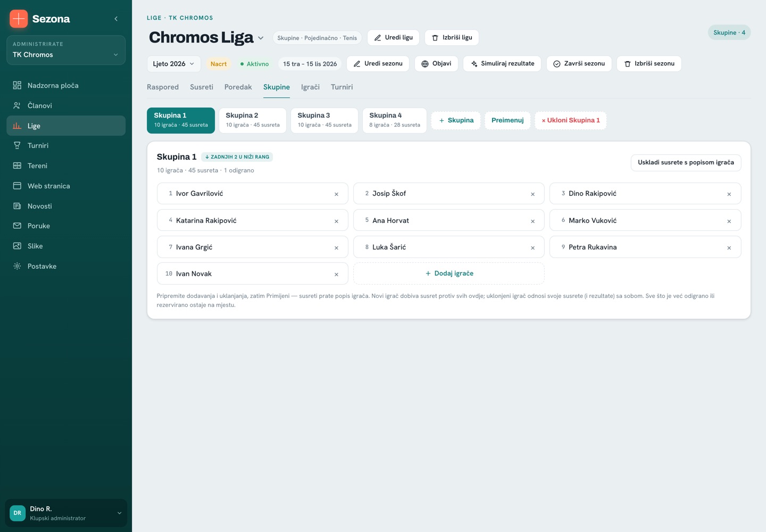Image resolution: width=766 pixels, height=532 pixels.
Task: Open the Igrači tab
Action: 310,87
